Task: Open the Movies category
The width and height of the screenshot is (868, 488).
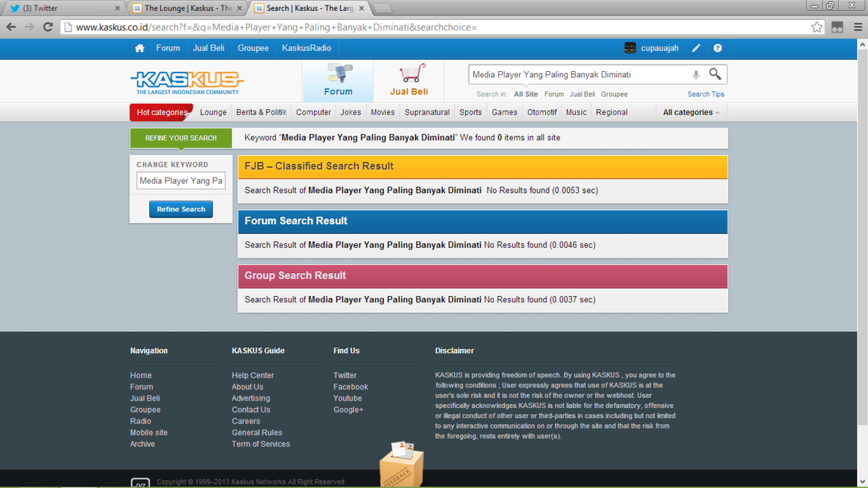Action: tap(382, 113)
